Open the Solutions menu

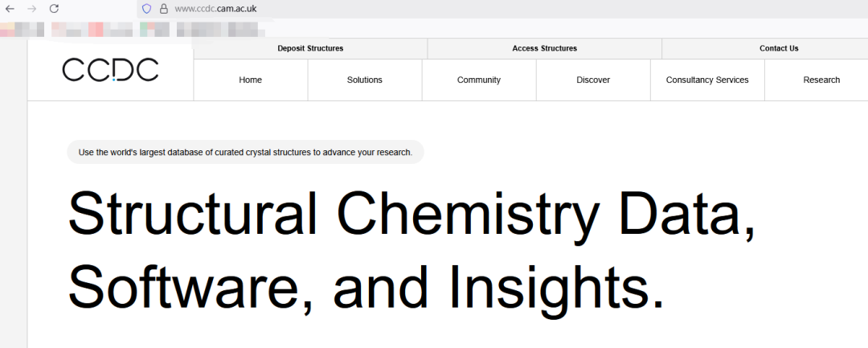click(x=364, y=80)
